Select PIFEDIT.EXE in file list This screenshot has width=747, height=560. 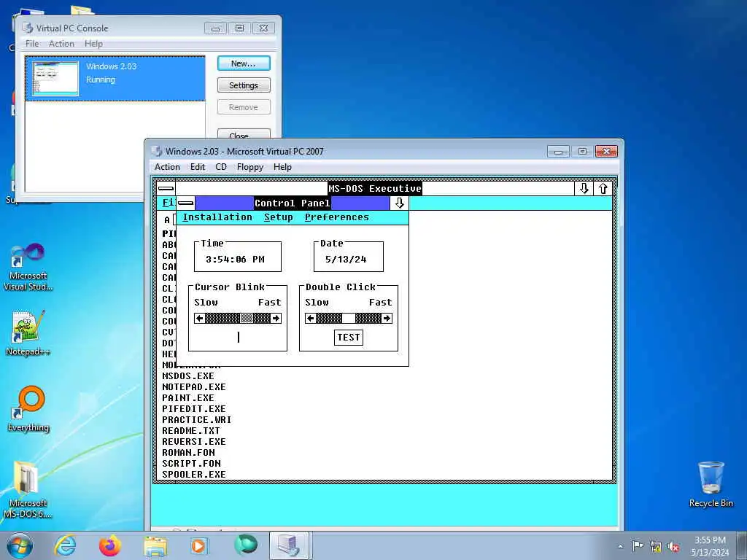click(x=194, y=409)
